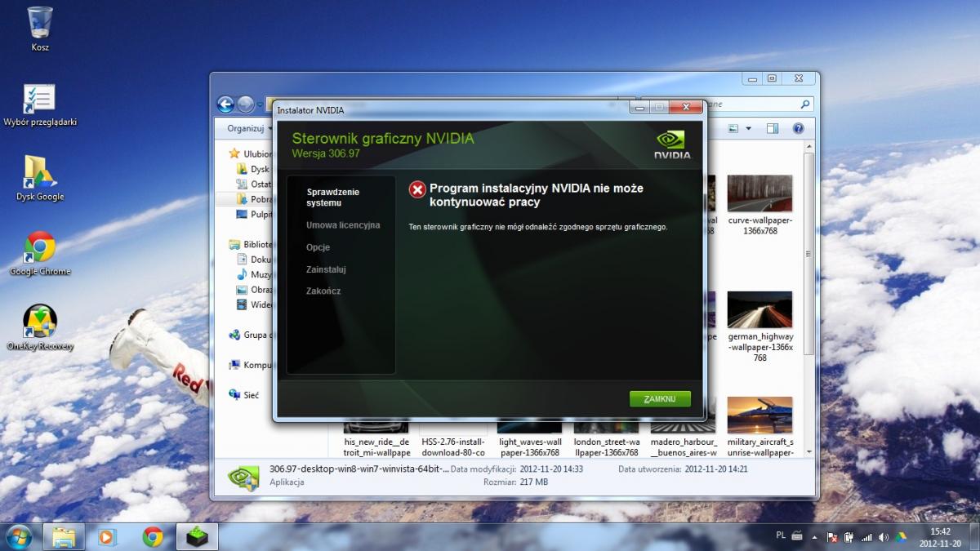Click the search magnifier in Explorer
The height and width of the screenshot is (551, 980).
[x=805, y=104]
